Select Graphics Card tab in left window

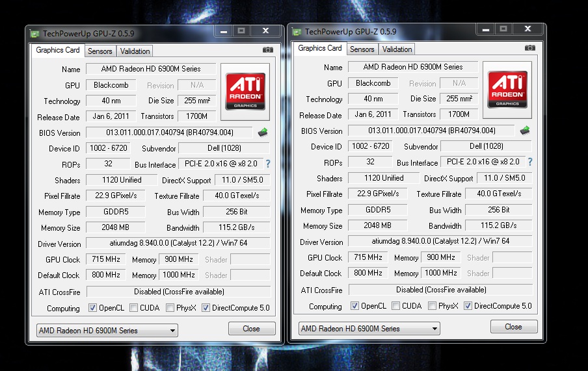point(58,50)
